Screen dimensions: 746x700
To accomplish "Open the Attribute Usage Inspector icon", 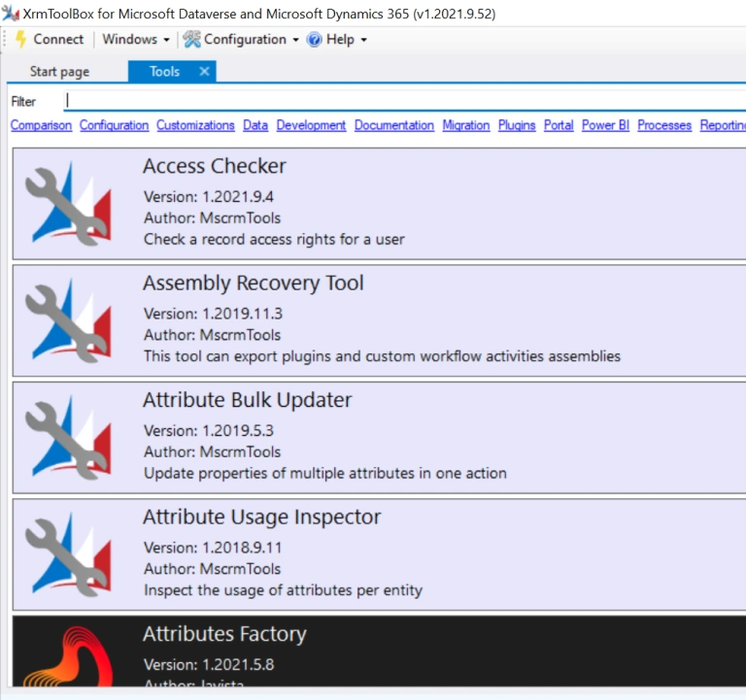I will point(68,554).
